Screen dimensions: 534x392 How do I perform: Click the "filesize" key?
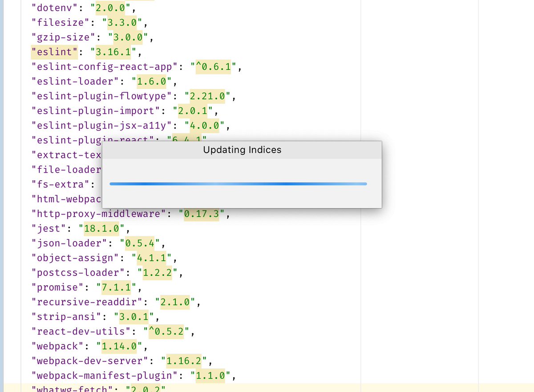pyautogui.click(x=60, y=23)
